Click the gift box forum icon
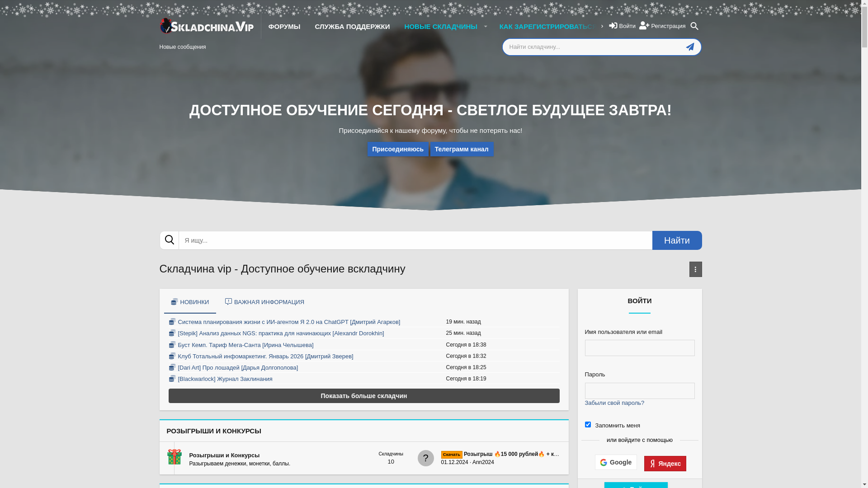The height and width of the screenshot is (488, 868). coord(174,457)
